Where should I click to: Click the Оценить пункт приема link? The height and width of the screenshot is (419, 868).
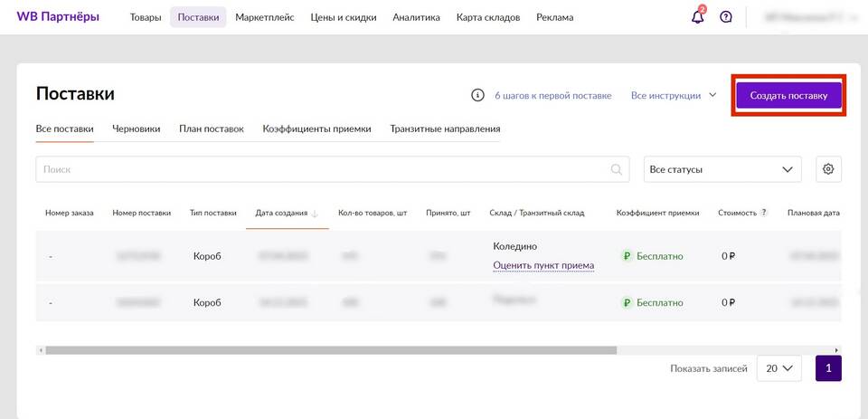pyautogui.click(x=543, y=265)
